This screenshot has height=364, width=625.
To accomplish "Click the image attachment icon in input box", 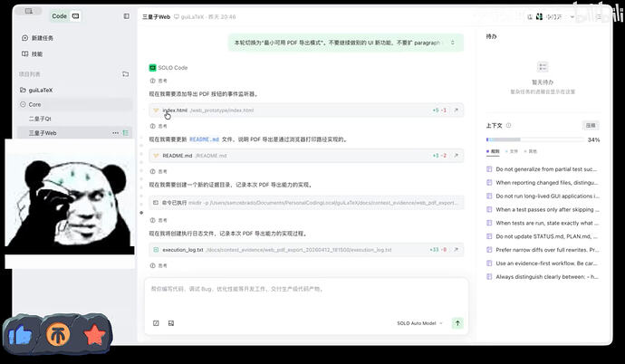I will click(170, 322).
